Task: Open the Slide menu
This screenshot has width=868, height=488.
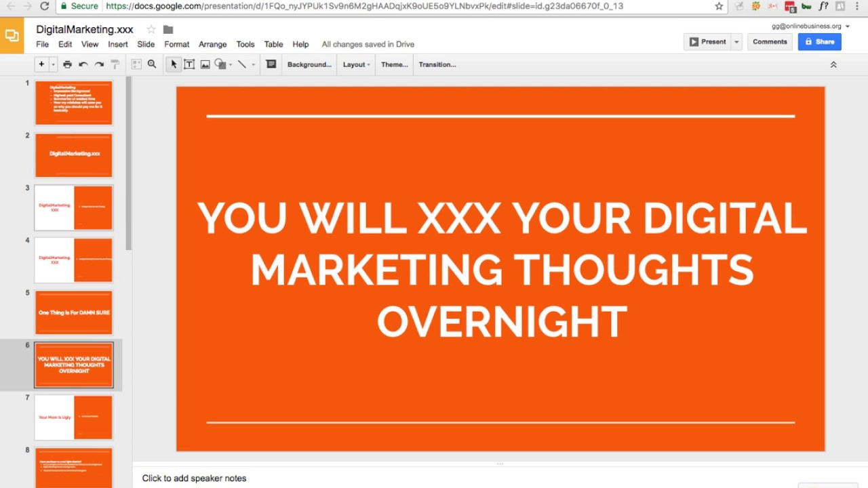Action: (146, 44)
